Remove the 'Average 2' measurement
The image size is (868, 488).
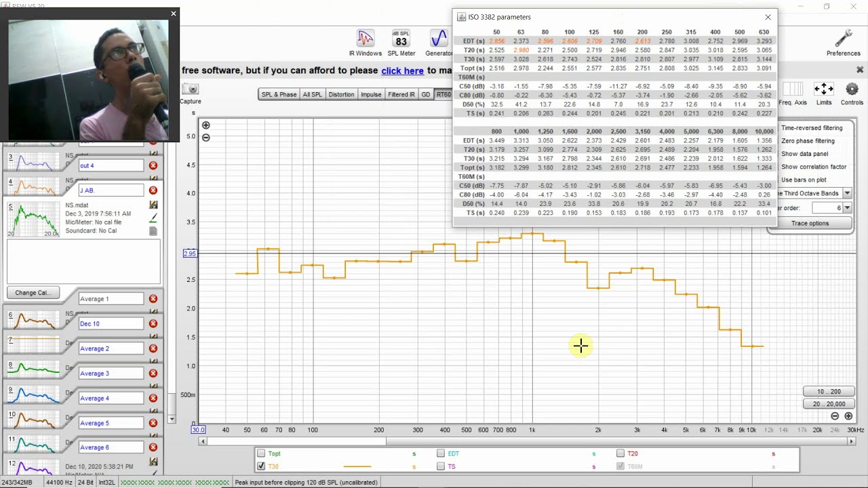[x=153, y=348]
